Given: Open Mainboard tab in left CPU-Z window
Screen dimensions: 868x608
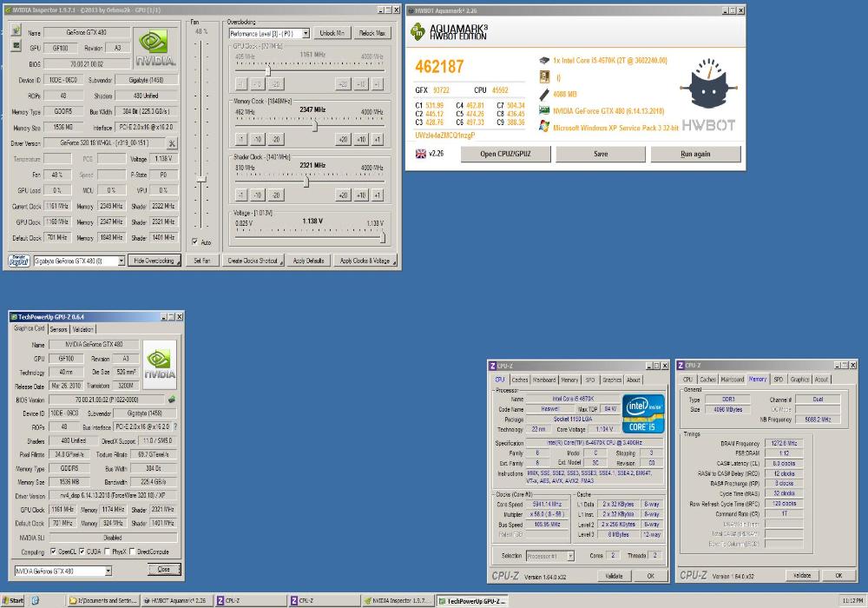Looking at the screenshot, I should tap(544, 380).
